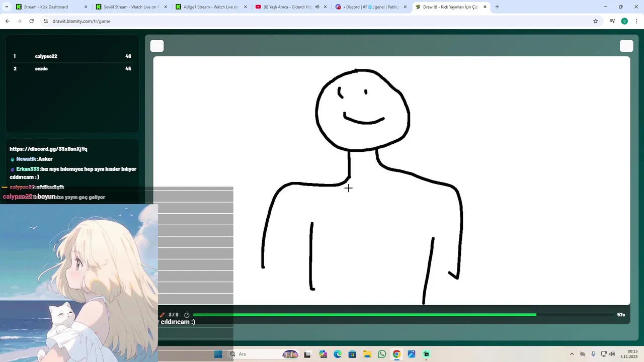
Task: Open Microsoft Edge from the taskbar
Action: 338,354
